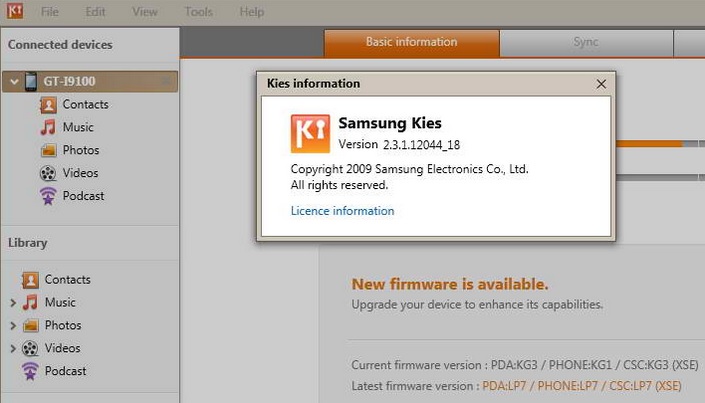Switch to the Basic information tab
The image size is (705, 403).
point(411,43)
